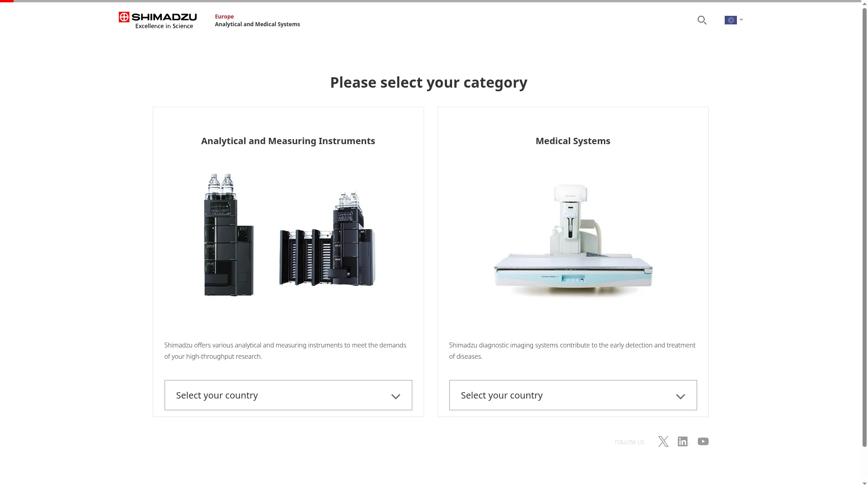The image size is (868, 488).
Task: Click chevron in Medical Systems country selector
Action: tap(680, 397)
